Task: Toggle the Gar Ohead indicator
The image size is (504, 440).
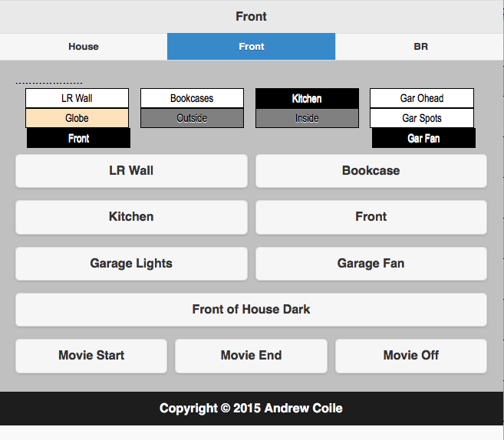Action: point(422,98)
